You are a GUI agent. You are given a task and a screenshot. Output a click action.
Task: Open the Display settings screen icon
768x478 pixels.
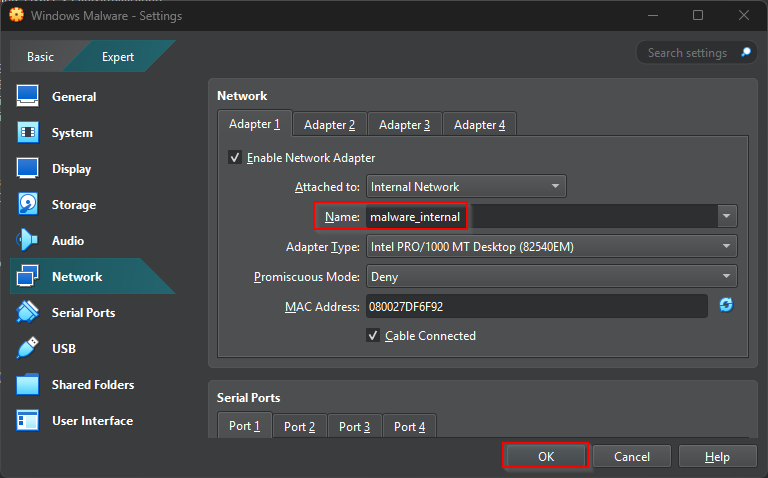tap(27, 168)
